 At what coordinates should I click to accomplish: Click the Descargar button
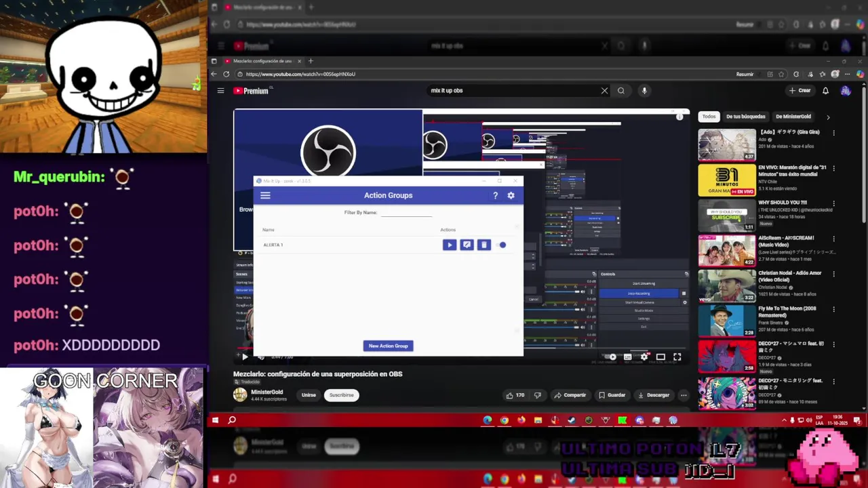654,395
